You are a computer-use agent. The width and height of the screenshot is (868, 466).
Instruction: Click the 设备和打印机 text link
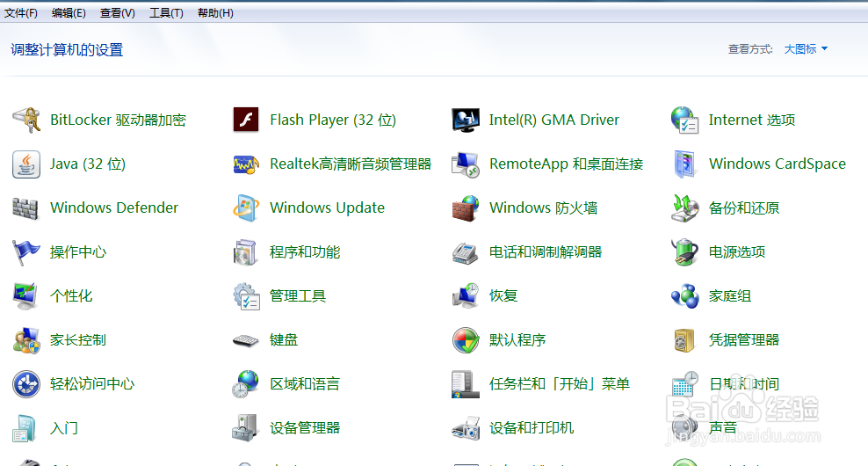(532, 428)
